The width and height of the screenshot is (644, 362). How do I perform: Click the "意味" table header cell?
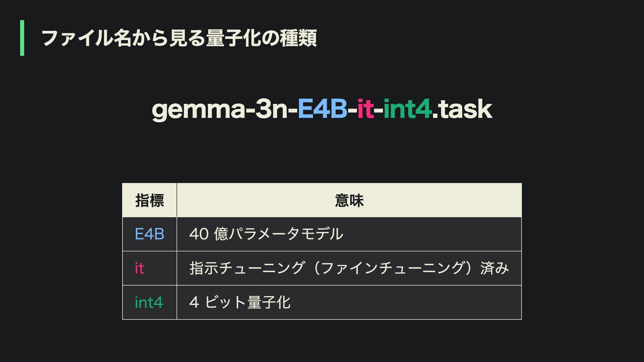(349, 200)
